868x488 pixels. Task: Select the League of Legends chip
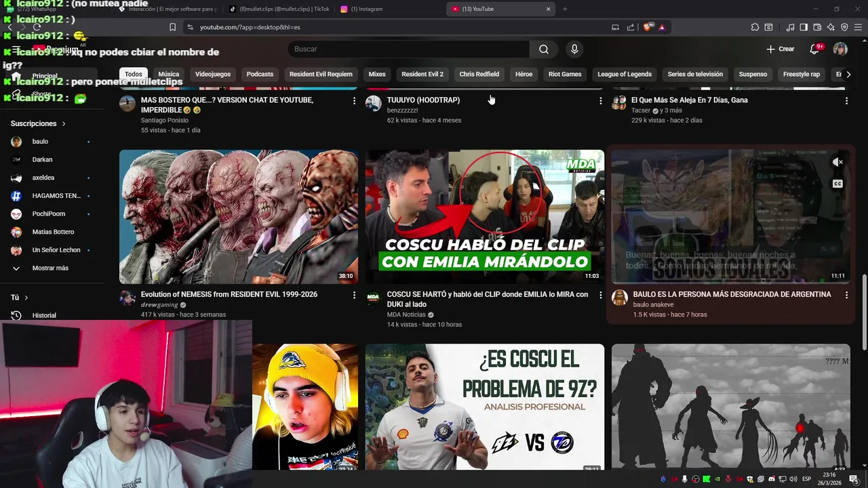pos(625,75)
